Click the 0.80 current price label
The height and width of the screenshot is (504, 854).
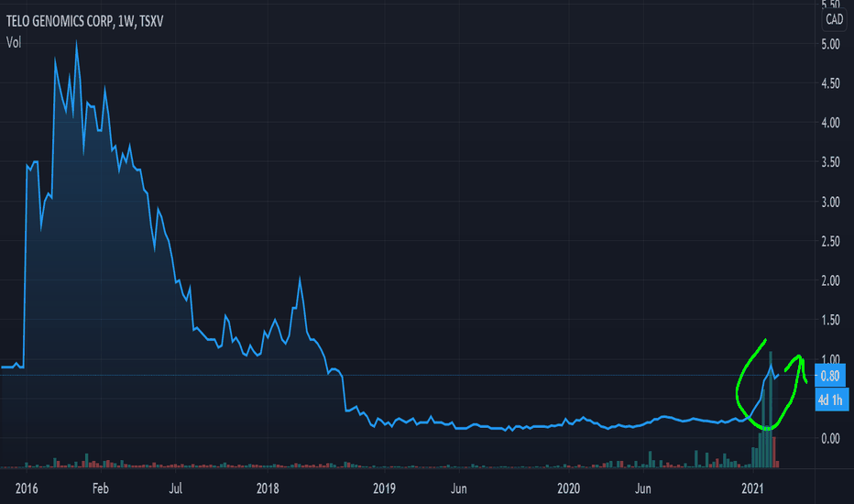coord(830,376)
